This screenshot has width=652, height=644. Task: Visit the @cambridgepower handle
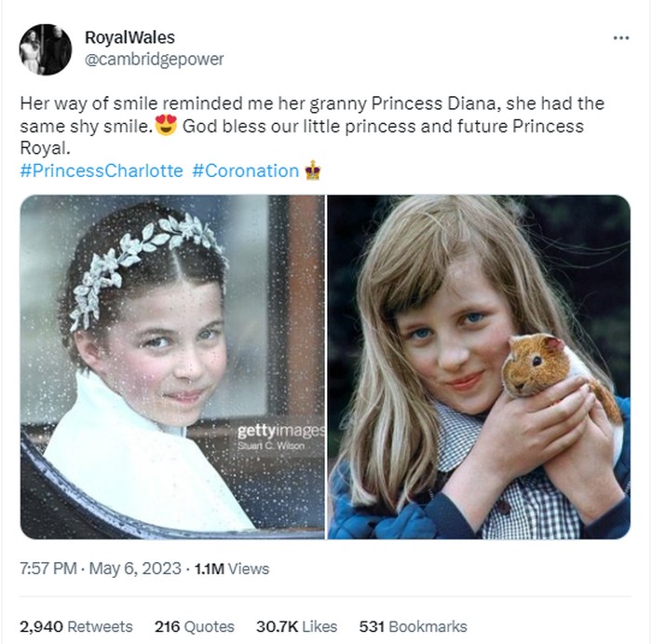pos(154,60)
